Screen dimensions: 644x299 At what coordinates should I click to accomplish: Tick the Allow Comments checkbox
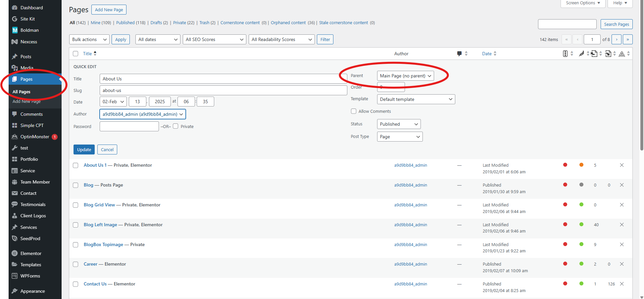click(x=354, y=111)
